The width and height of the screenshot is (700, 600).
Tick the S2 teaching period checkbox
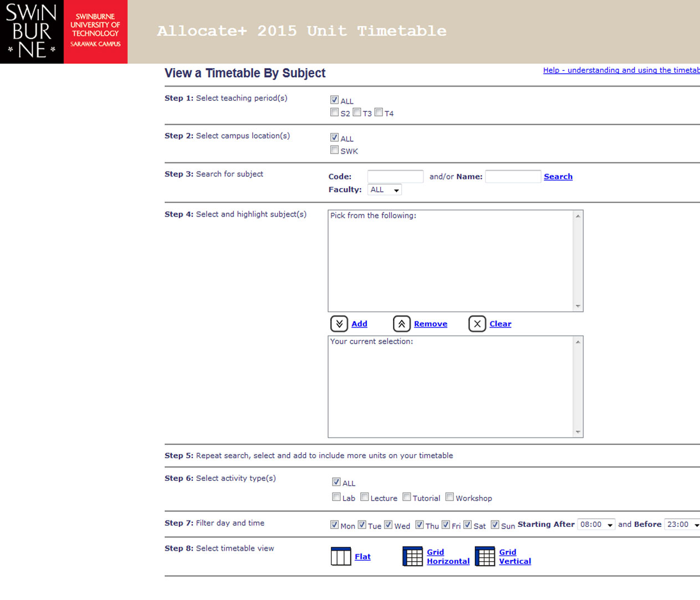(x=334, y=112)
